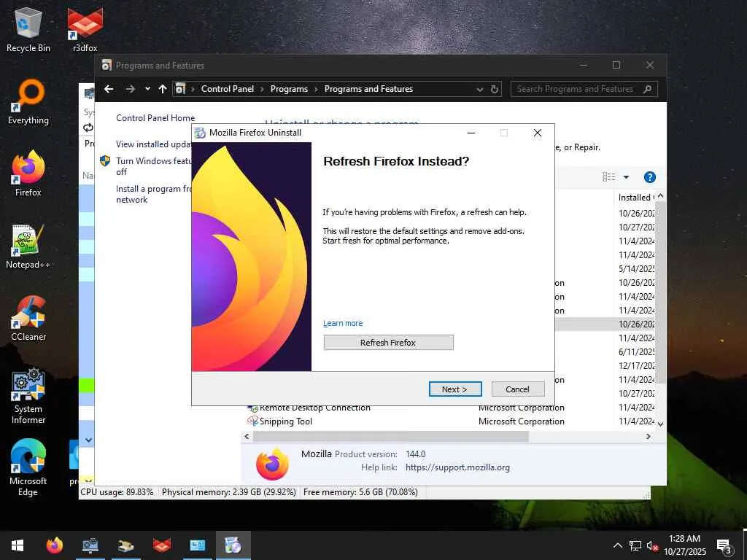Click the muted volume tray icon

(x=652, y=545)
